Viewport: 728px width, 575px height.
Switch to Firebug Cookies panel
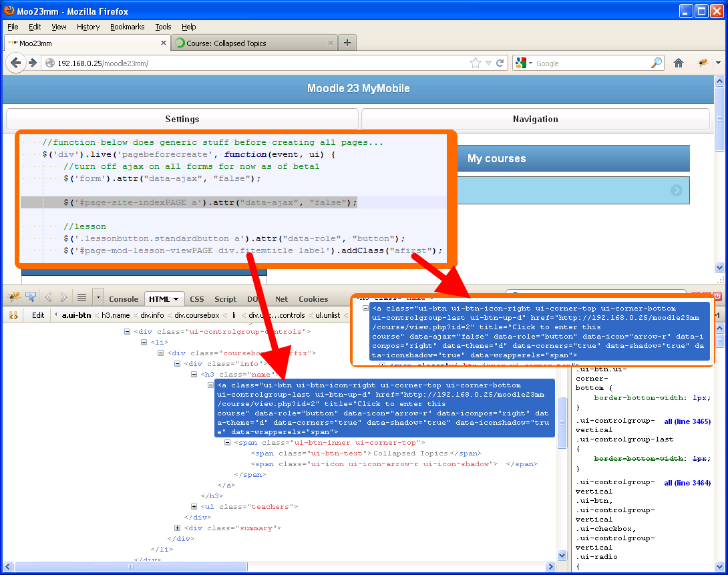[313, 299]
